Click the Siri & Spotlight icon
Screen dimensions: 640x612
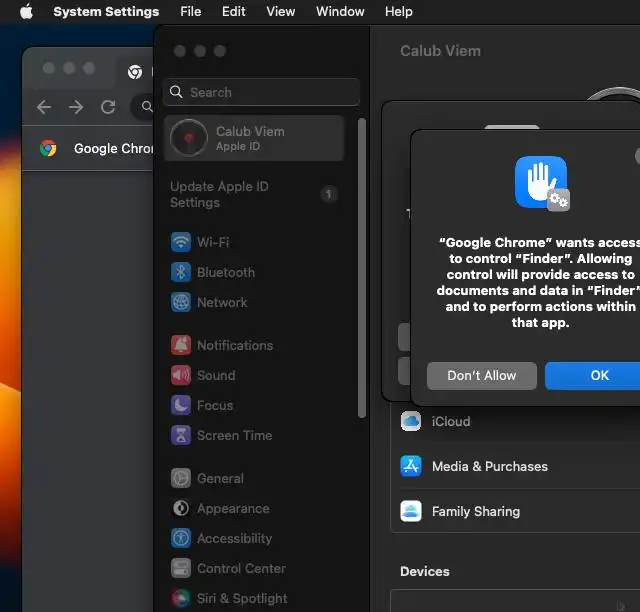(181, 599)
